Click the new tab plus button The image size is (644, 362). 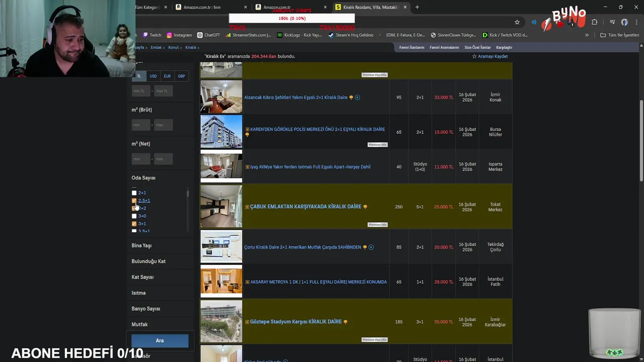(x=417, y=7)
